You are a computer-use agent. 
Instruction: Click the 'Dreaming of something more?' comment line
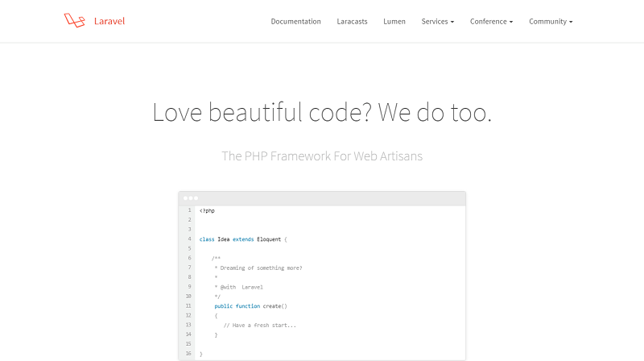click(258, 268)
